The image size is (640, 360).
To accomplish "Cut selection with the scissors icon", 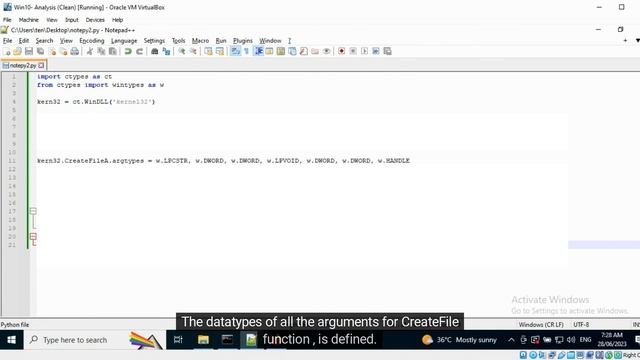I will 89,51.
